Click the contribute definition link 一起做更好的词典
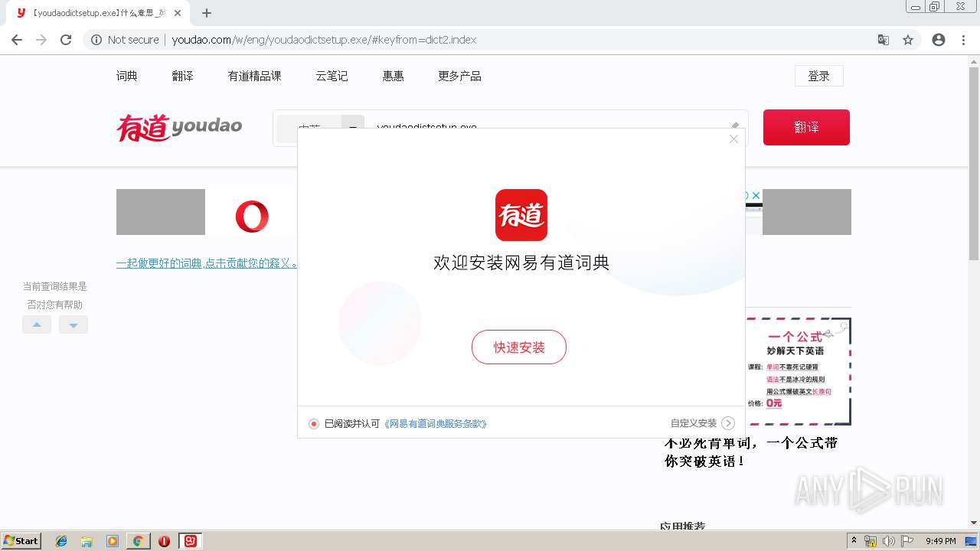980x551 pixels. coord(207,263)
